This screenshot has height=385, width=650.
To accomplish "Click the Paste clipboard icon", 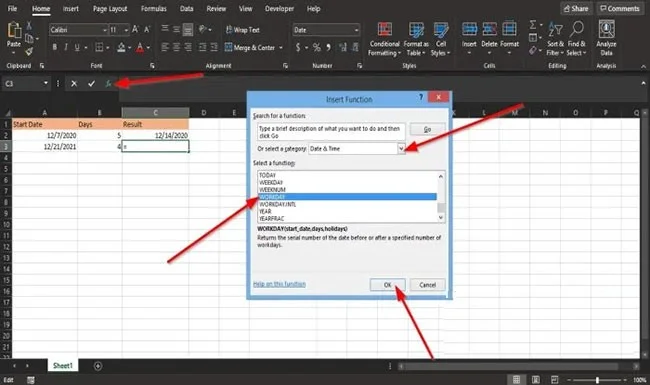I will point(14,30).
